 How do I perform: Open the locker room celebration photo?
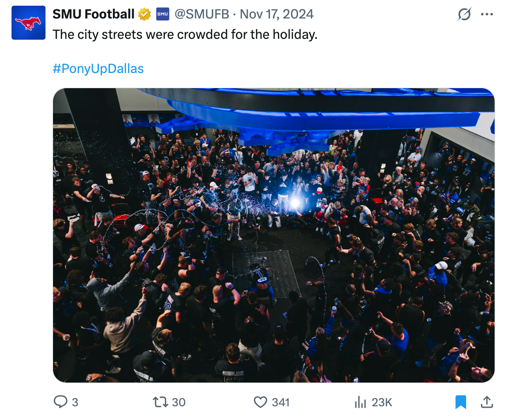[273, 235]
